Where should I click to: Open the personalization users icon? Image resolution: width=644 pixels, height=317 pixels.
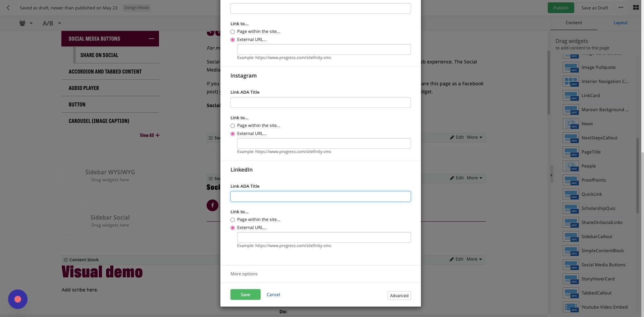point(22,23)
